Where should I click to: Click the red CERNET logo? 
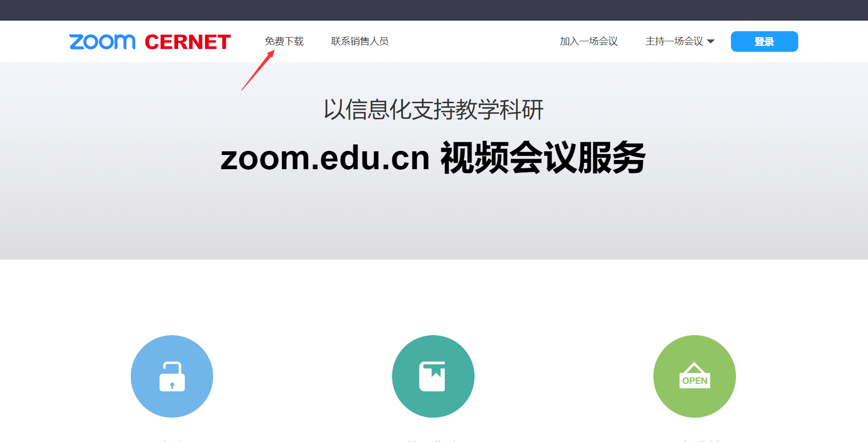coord(188,42)
